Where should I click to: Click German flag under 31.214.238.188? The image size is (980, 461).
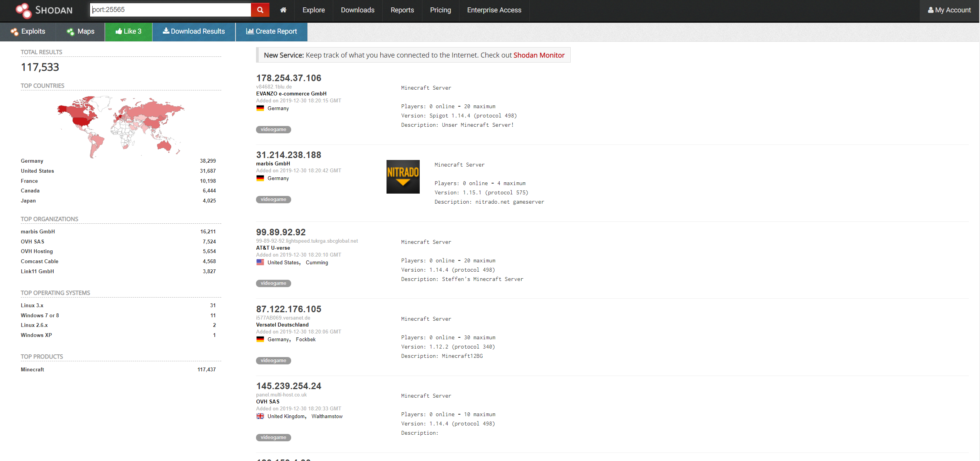260,178
